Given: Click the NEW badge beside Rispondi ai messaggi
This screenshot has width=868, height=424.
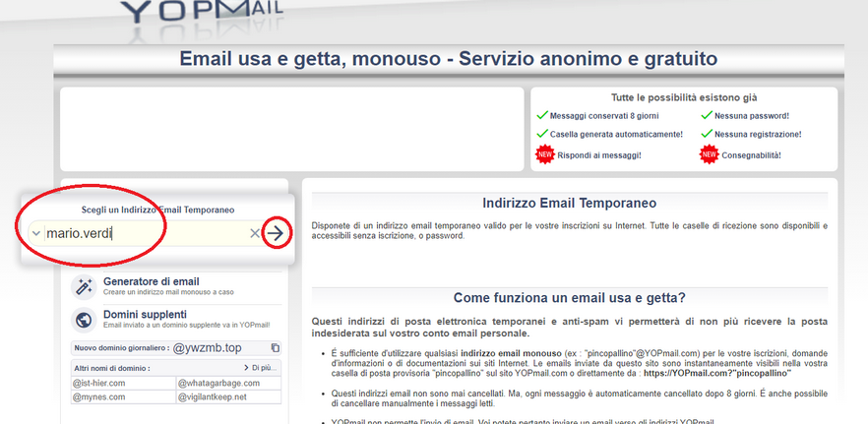Looking at the screenshot, I should (x=545, y=155).
